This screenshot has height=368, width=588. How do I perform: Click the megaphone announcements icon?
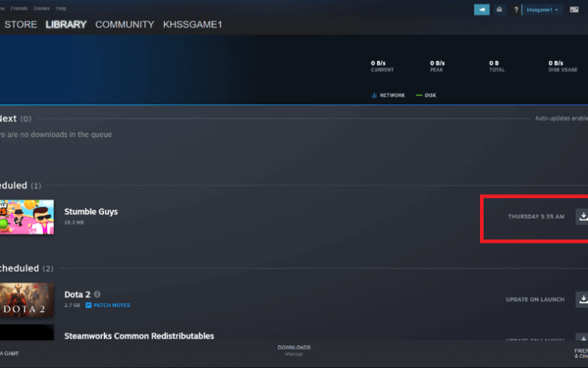481,10
